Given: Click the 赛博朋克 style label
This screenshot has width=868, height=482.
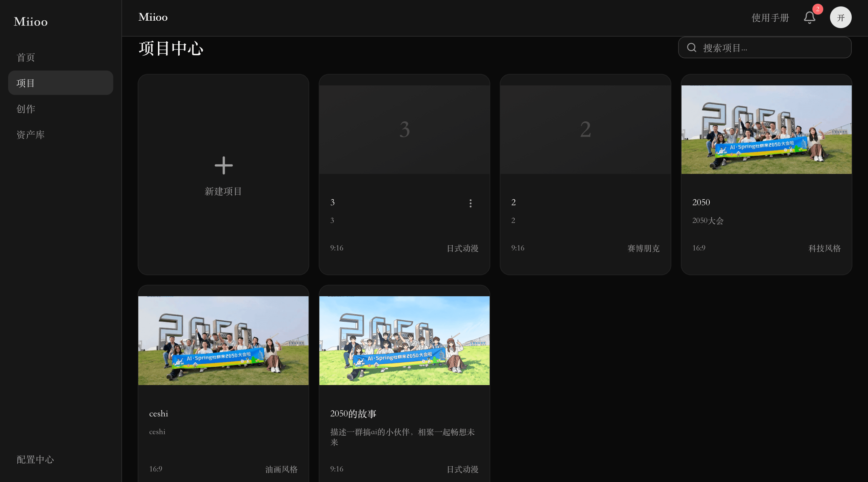Looking at the screenshot, I should (x=643, y=248).
